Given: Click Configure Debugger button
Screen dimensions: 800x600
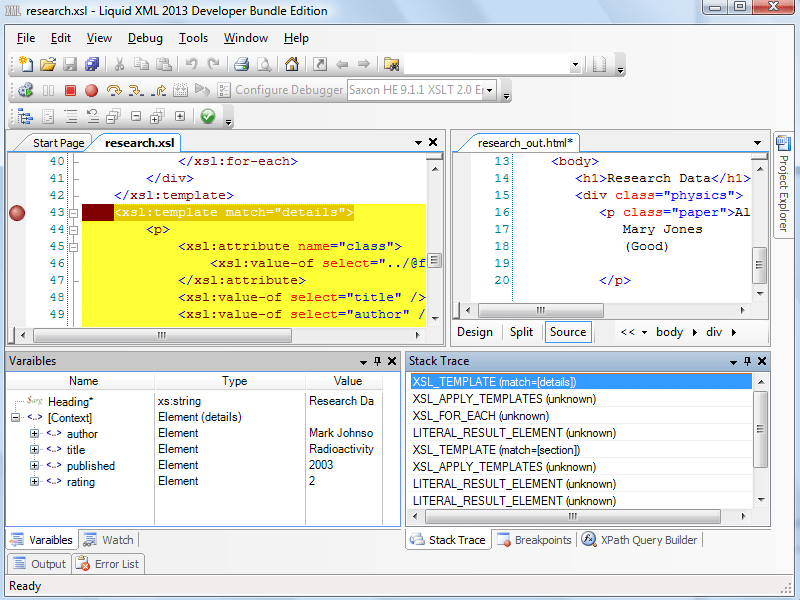Looking at the screenshot, I should [280, 90].
